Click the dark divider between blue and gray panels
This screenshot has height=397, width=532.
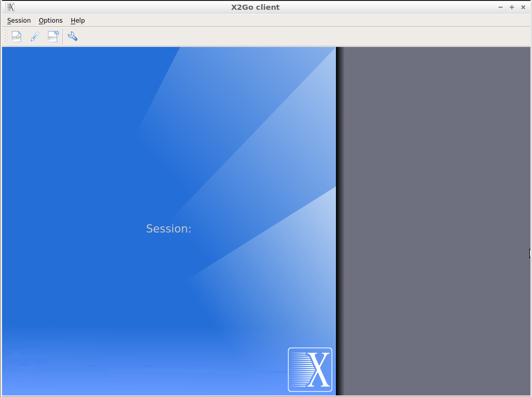pyautogui.click(x=339, y=206)
